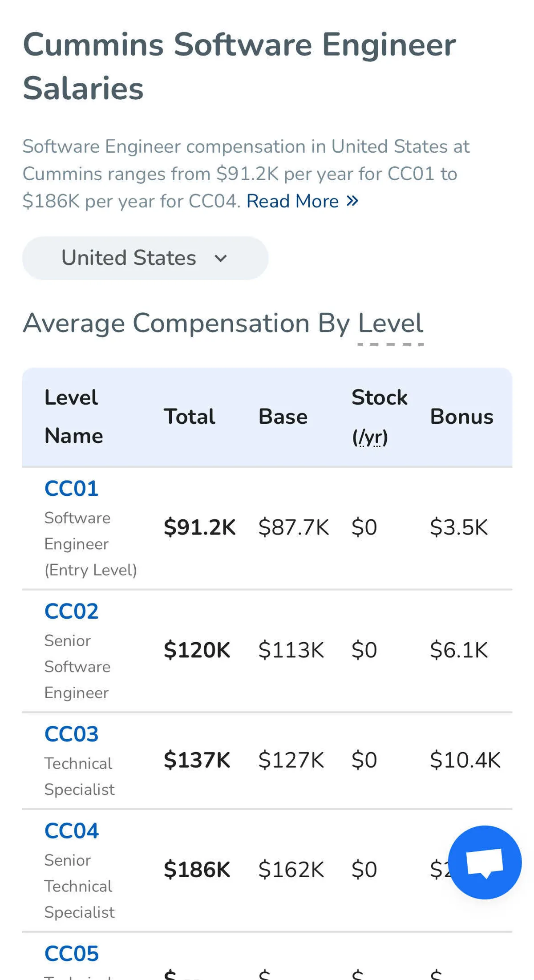Open the CC05 level link

tap(71, 953)
